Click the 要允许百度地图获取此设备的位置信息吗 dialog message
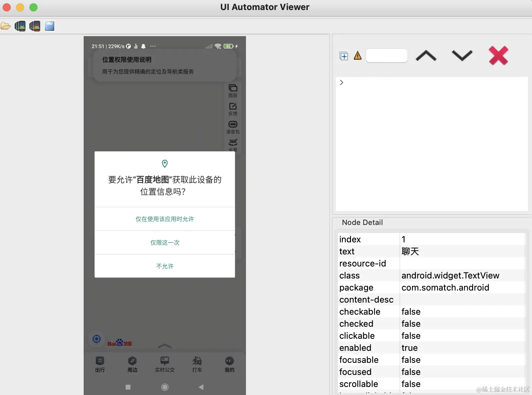 [165, 185]
